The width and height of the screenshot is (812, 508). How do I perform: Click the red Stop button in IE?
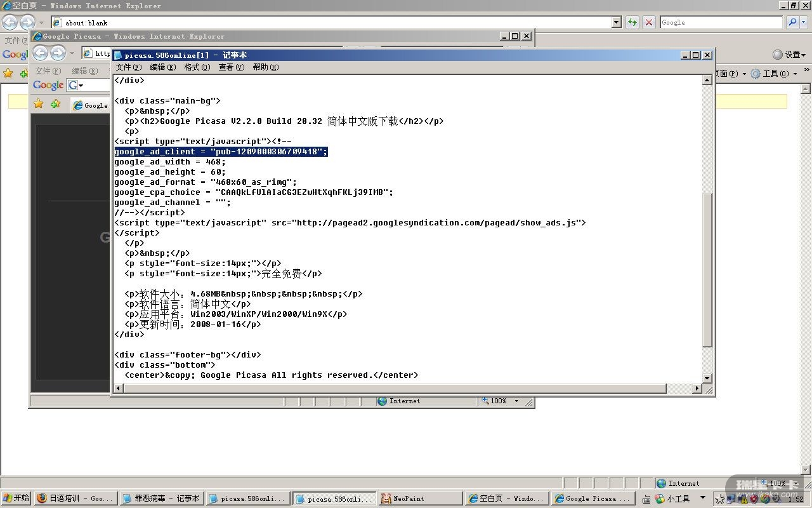(649, 22)
